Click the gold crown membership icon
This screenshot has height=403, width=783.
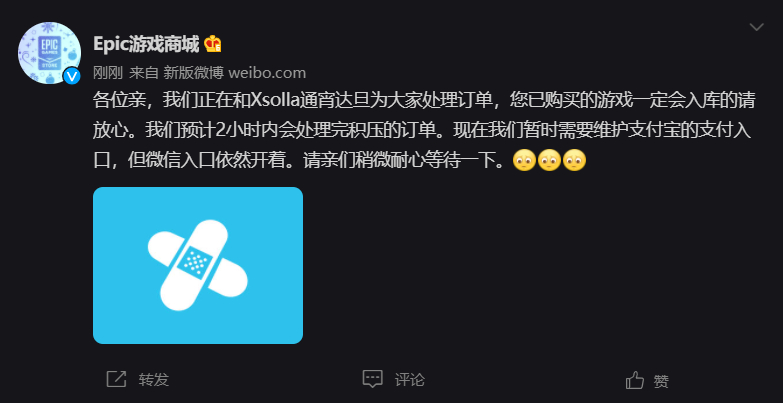pyautogui.click(x=213, y=44)
